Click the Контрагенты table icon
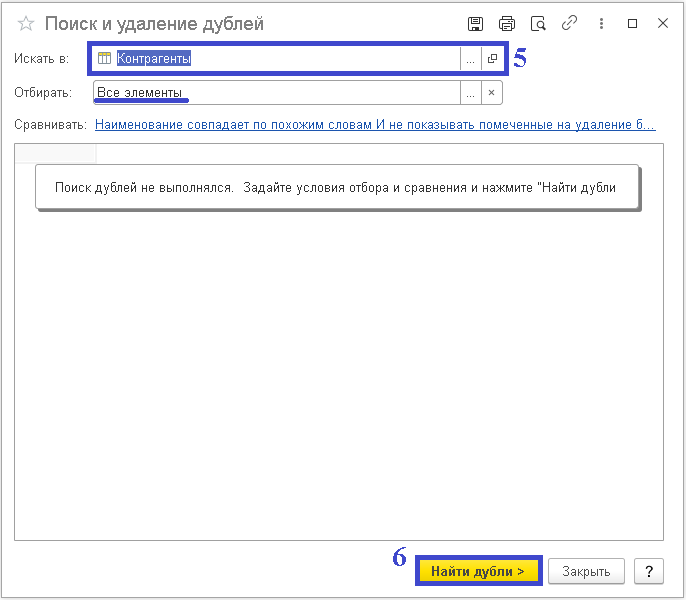Image resolution: width=686 pixels, height=600 pixels. pos(104,58)
